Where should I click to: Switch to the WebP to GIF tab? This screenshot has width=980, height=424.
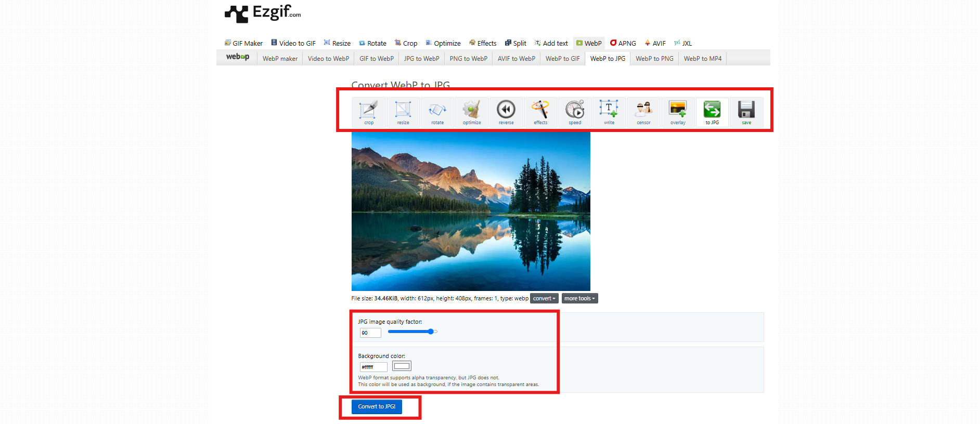(562, 59)
